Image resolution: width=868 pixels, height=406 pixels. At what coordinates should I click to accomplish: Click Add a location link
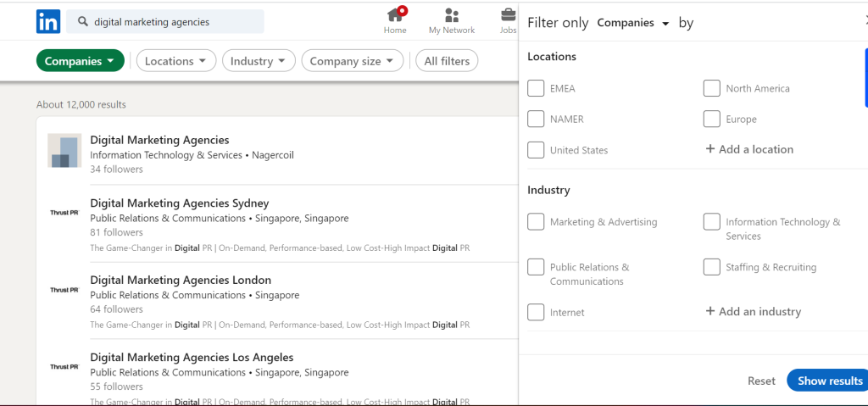pos(749,149)
